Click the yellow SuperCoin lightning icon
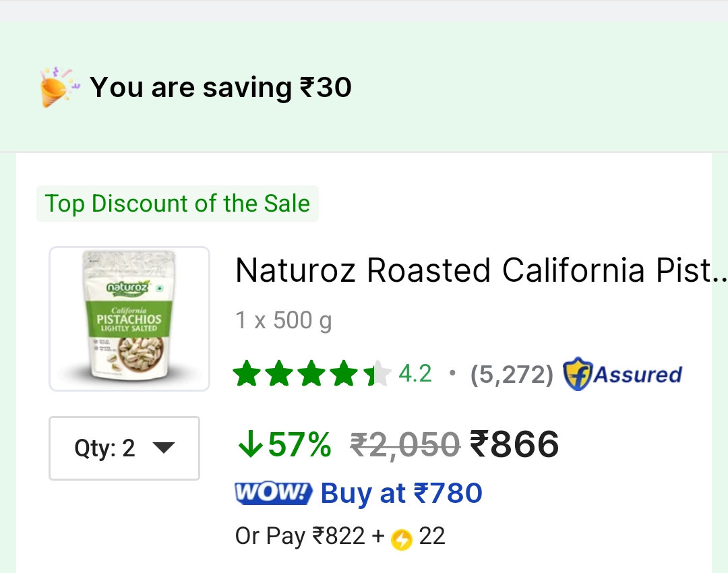Screen dimensions: 728x573 pyautogui.click(x=402, y=539)
